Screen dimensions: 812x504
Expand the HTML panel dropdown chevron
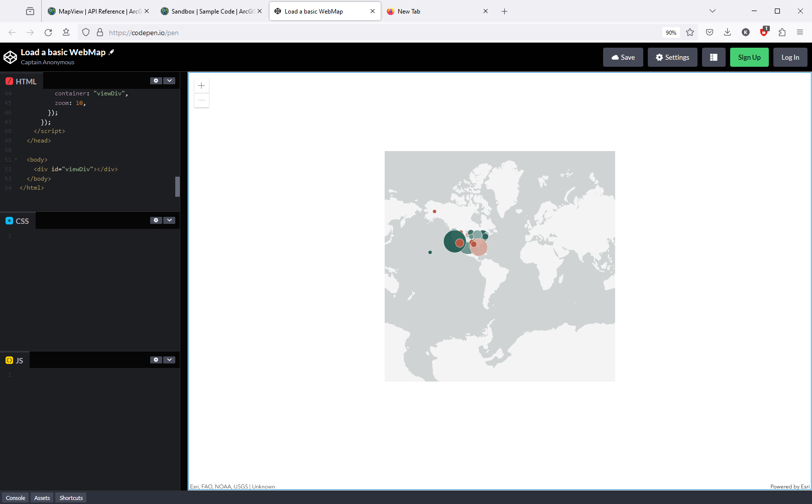pos(170,80)
